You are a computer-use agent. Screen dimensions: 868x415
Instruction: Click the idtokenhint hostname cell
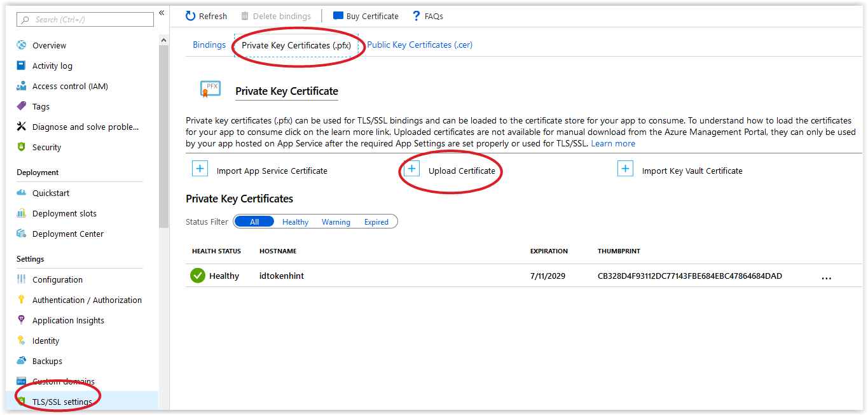click(x=282, y=276)
